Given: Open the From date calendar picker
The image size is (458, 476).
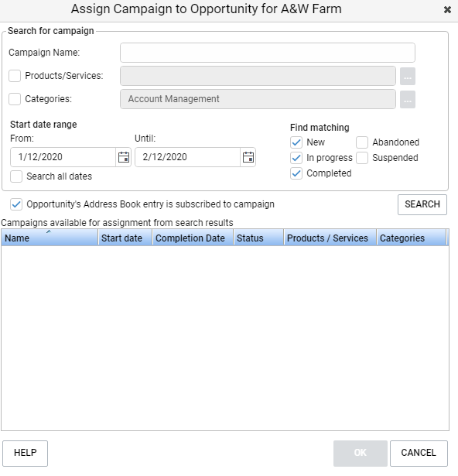Looking at the screenshot, I should [x=124, y=157].
